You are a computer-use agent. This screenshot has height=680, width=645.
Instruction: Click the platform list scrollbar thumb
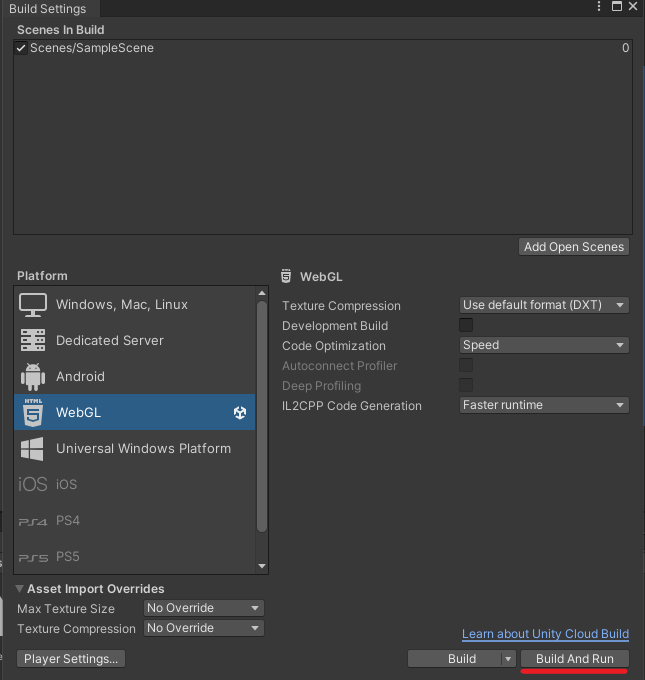tap(262, 416)
